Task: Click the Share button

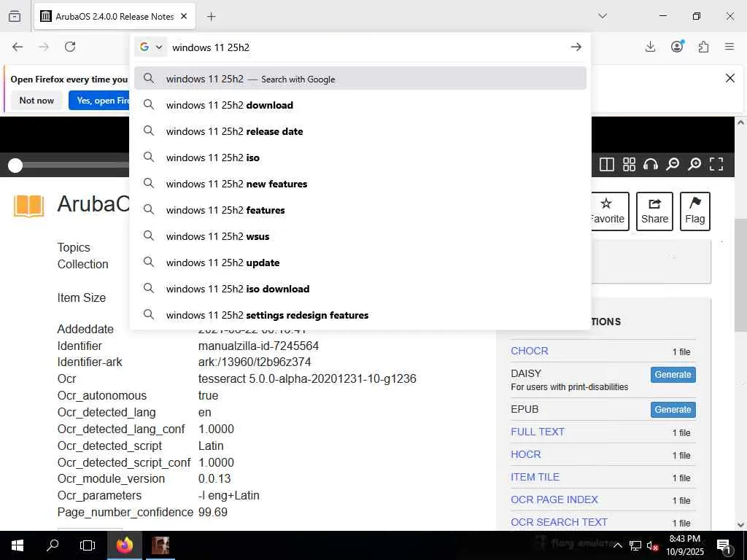Action: click(654, 211)
